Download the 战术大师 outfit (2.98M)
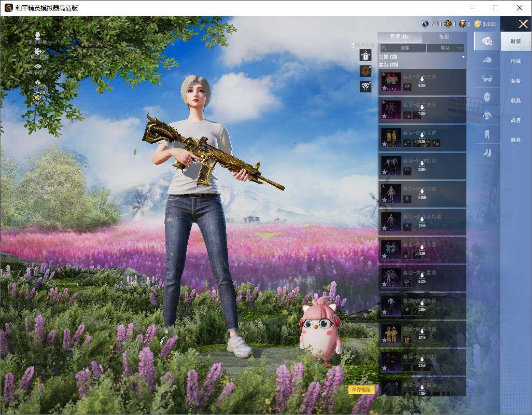 [x=422, y=306]
